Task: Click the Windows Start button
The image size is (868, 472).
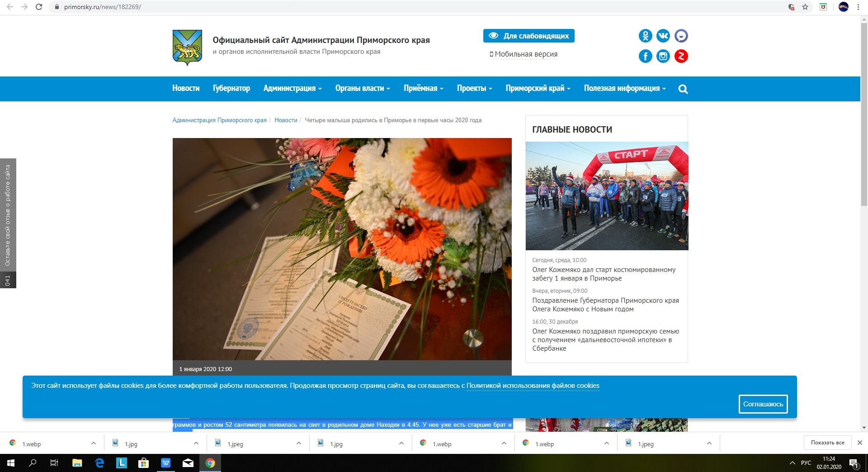Action: point(11,463)
